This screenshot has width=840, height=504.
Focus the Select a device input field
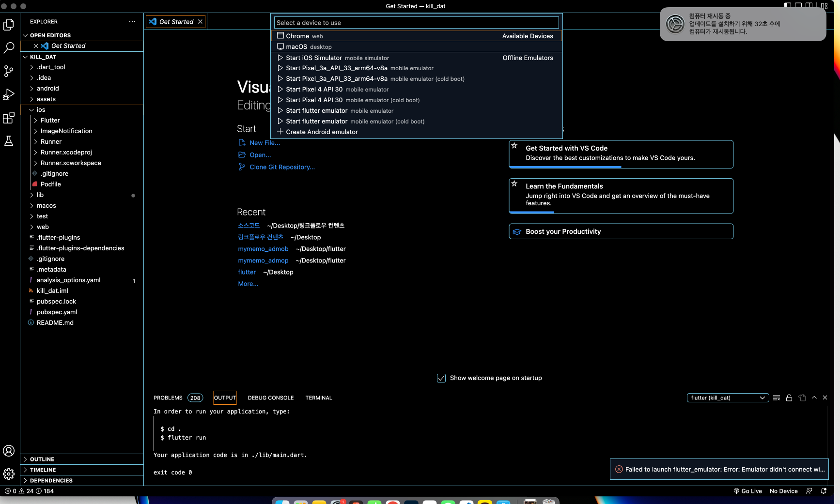point(417,23)
